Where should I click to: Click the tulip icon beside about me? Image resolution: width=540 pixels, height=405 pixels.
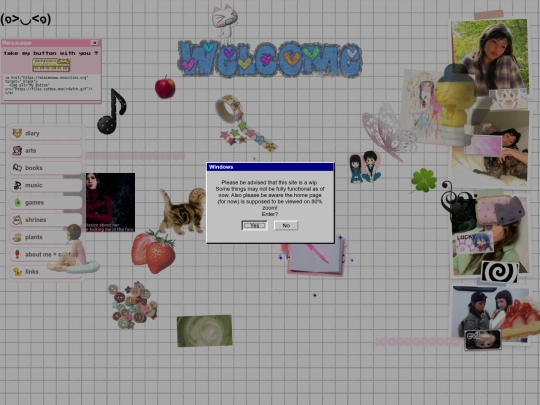tap(17, 254)
